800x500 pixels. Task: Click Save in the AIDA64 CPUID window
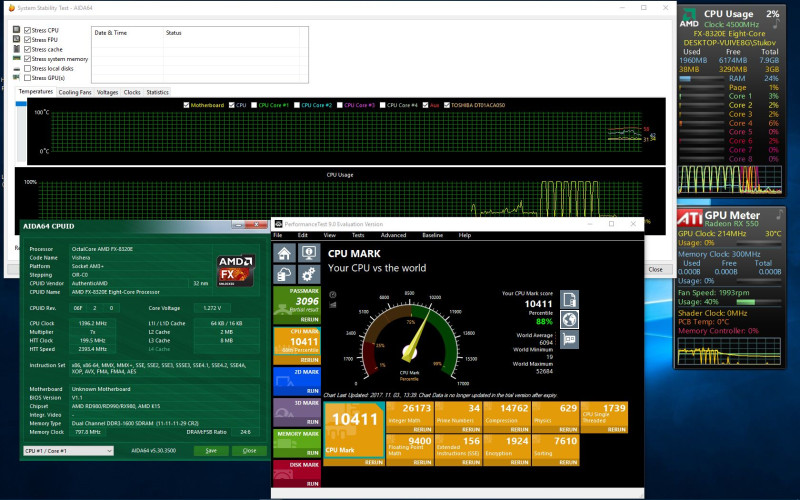(x=211, y=451)
